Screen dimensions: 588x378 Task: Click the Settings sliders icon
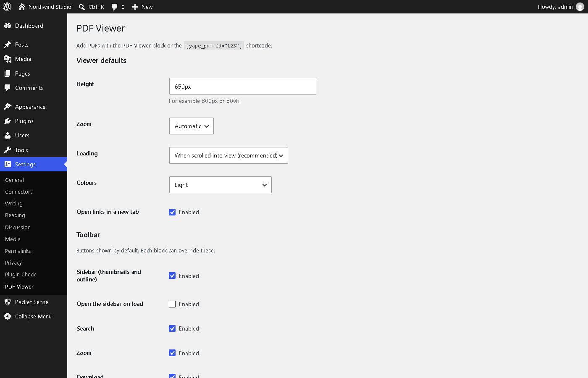(x=8, y=164)
